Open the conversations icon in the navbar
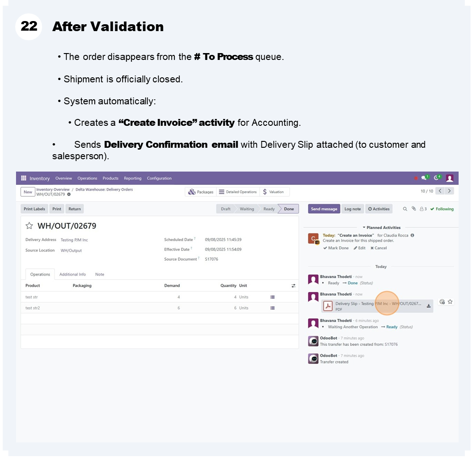The width and height of the screenshot is (476, 463). (424, 178)
